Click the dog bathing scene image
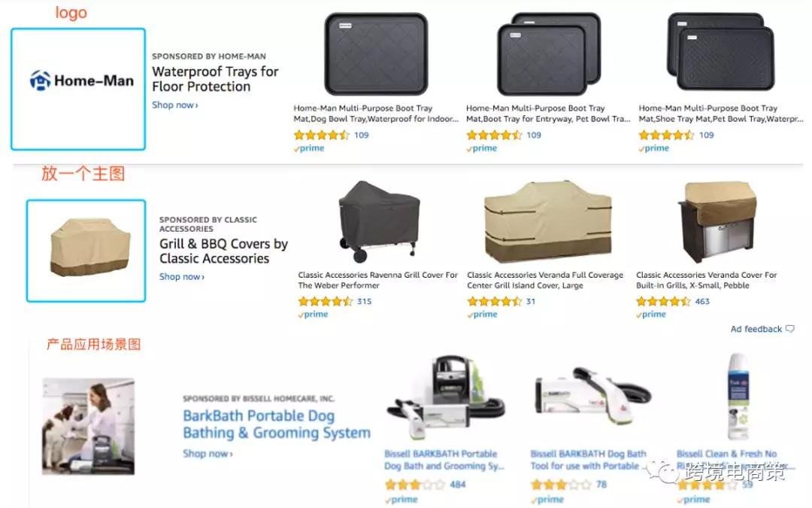Viewport: 812px width, 508px height. [88, 426]
